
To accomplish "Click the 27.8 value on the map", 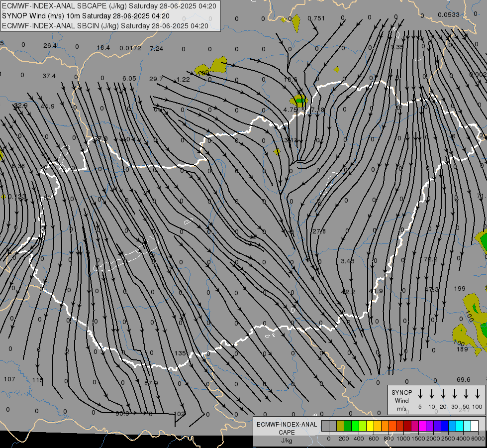I will [319, 231].
